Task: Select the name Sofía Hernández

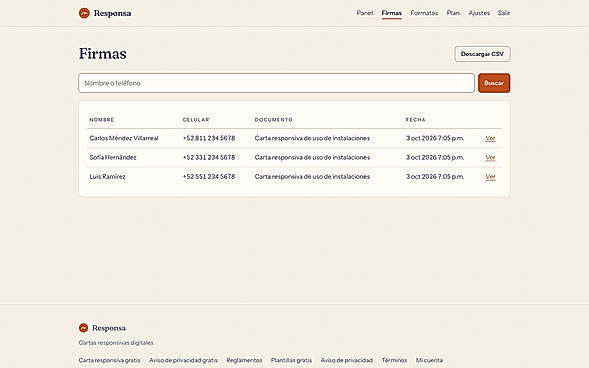Action: (113, 157)
